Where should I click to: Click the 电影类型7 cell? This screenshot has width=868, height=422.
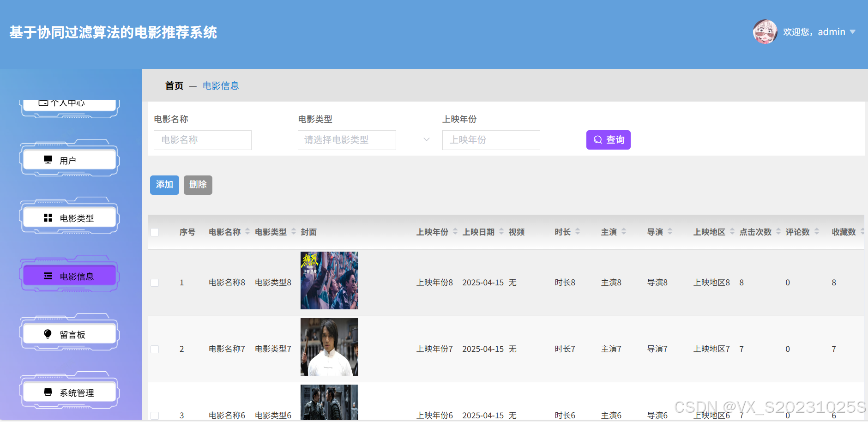pos(273,349)
